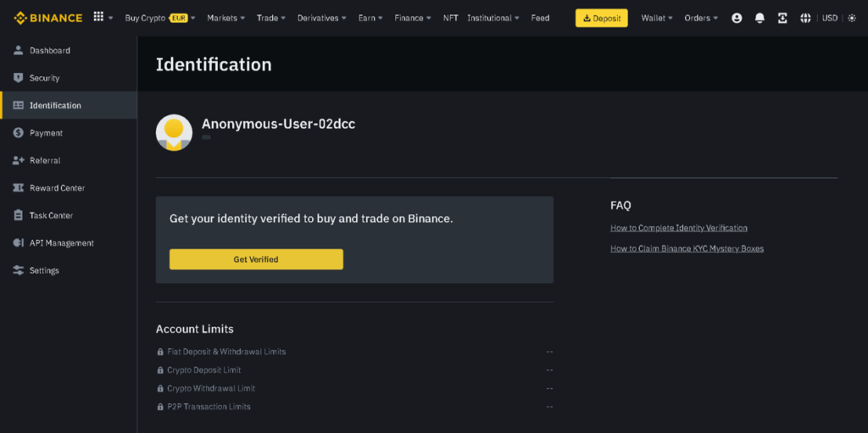The width and height of the screenshot is (868, 433).
Task: Go to Referral in sidebar
Action: pos(69,161)
